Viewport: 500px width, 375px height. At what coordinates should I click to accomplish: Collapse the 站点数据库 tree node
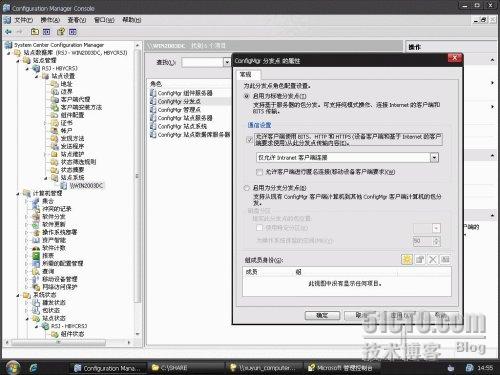(x=9, y=53)
